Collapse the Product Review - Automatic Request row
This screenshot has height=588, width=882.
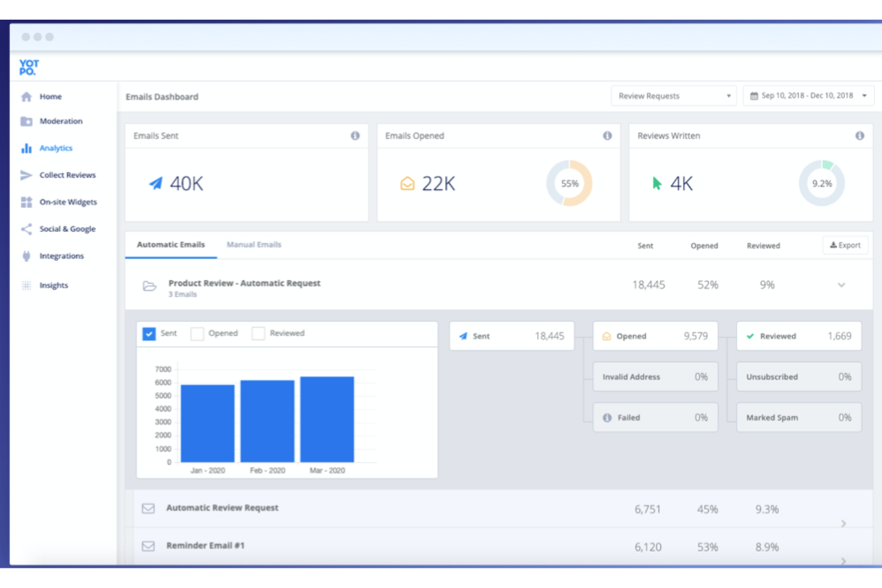coord(841,285)
